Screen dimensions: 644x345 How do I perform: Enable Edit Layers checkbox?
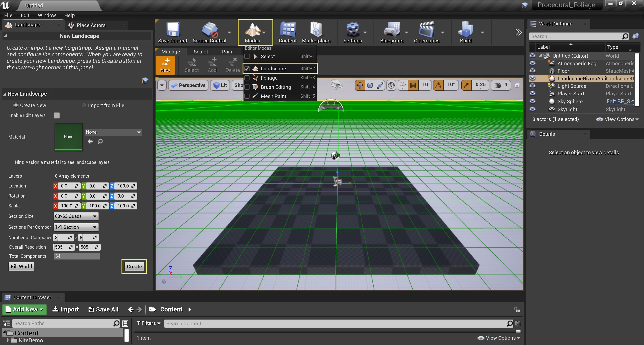pos(57,115)
